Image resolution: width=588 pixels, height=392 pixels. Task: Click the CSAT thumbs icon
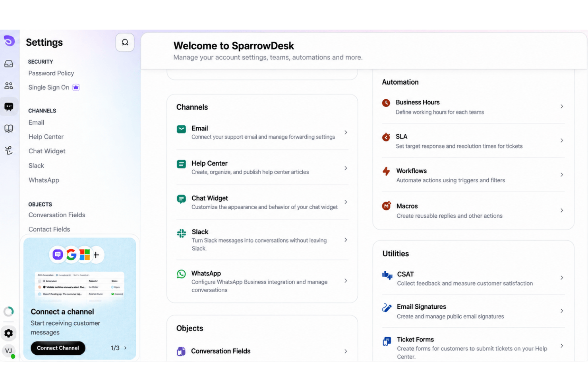387,275
